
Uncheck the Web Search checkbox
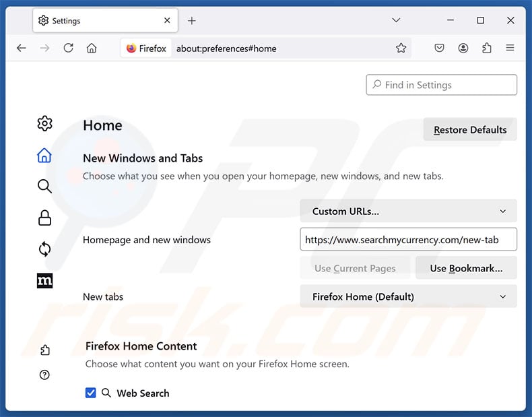coord(91,393)
